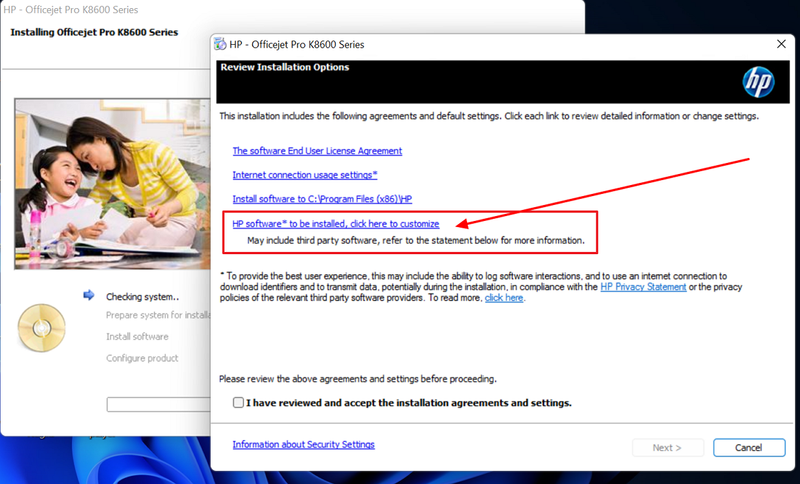This screenshot has width=800, height=484.
Task: Select the 'Configure product' step text
Action: 142,358
